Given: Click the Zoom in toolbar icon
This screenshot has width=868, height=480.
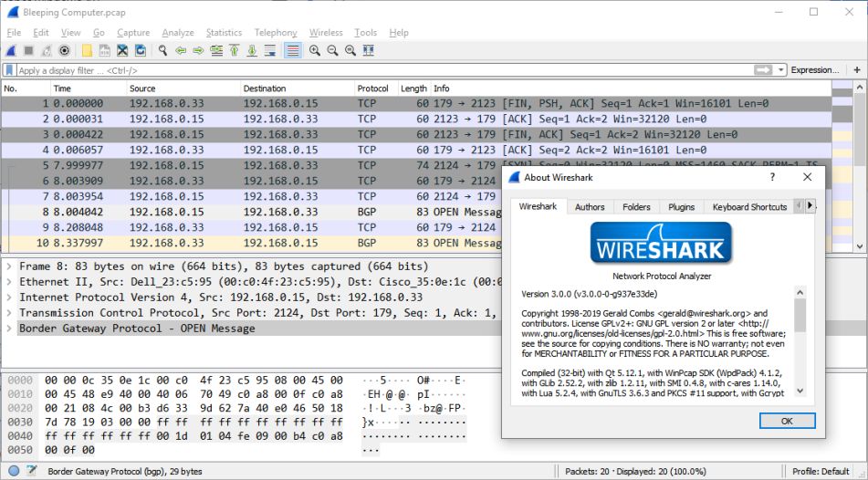Looking at the screenshot, I should coord(314,50).
